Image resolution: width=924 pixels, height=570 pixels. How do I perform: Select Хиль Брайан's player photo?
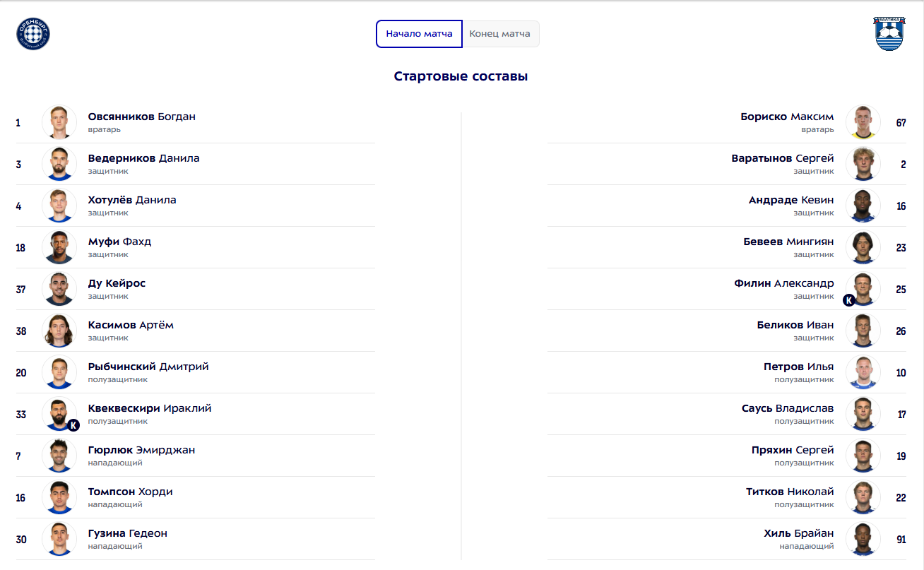tap(863, 540)
